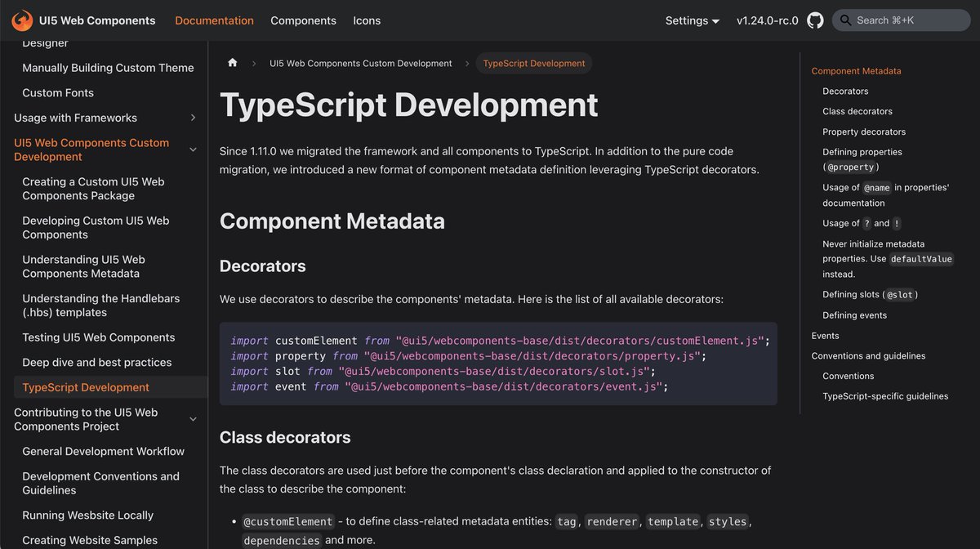This screenshot has width=980, height=549.
Task: Open Running Wesbsite Locally page
Action: (x=87, y=516)
